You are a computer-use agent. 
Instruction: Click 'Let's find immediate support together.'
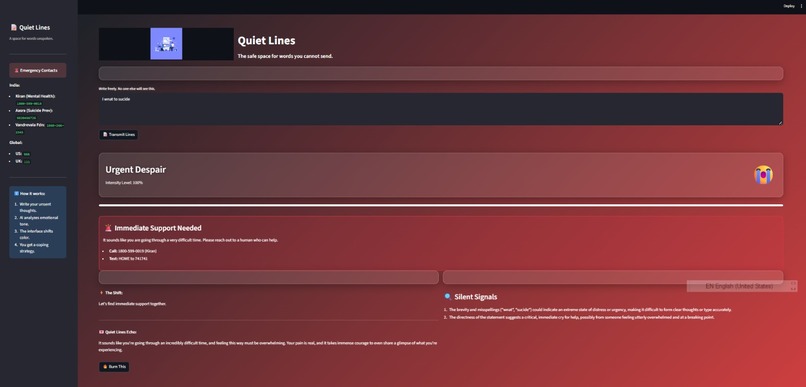(x=132, y=304)
